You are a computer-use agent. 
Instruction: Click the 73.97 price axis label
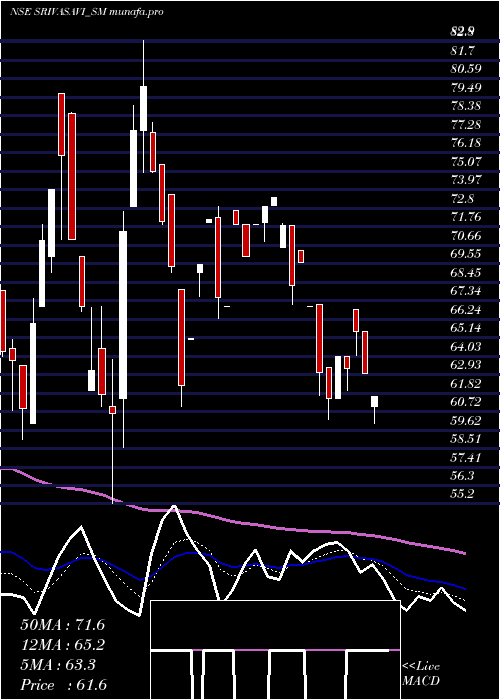466,180
